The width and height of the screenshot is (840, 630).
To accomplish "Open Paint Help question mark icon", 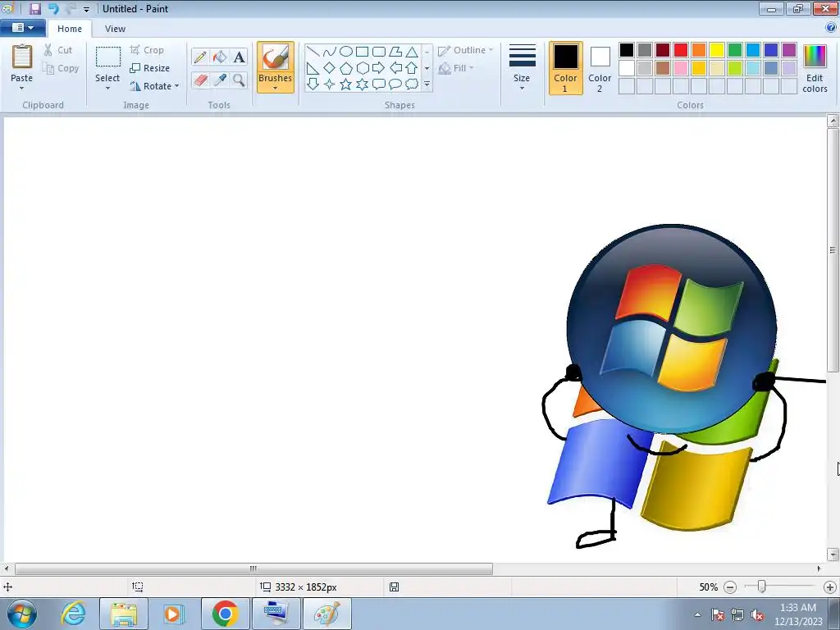I will pos(831,28).
